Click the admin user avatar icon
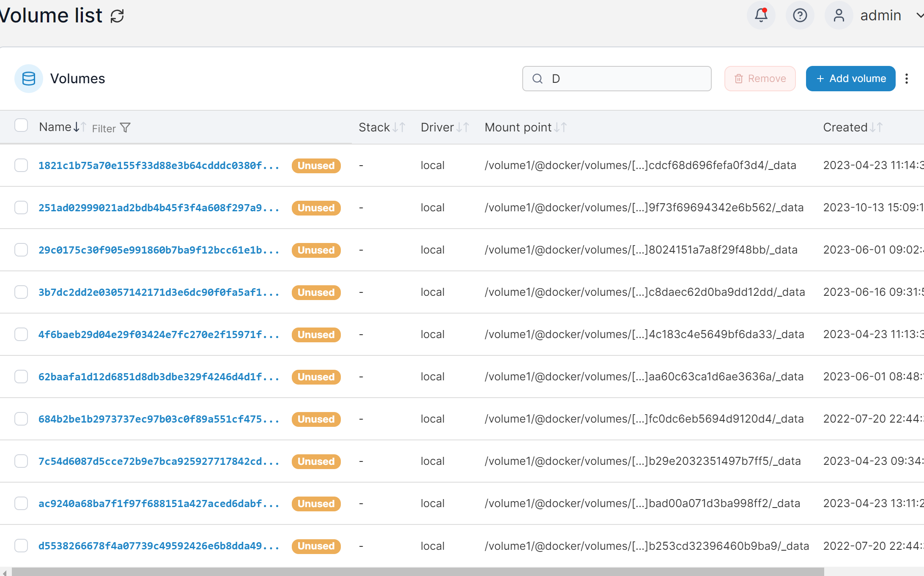The height and width of the screenshot is (576, 924). tap(839, 15)
